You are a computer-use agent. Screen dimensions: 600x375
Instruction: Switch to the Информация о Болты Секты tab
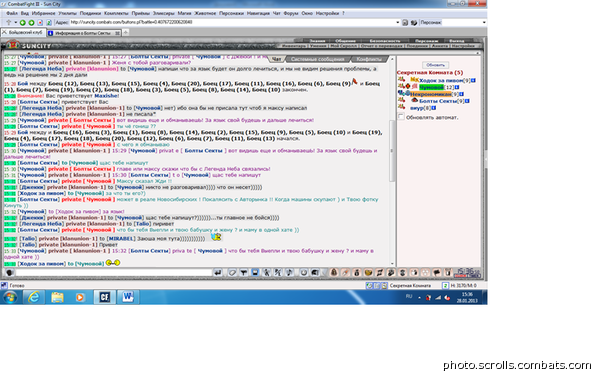coord(84,33)
